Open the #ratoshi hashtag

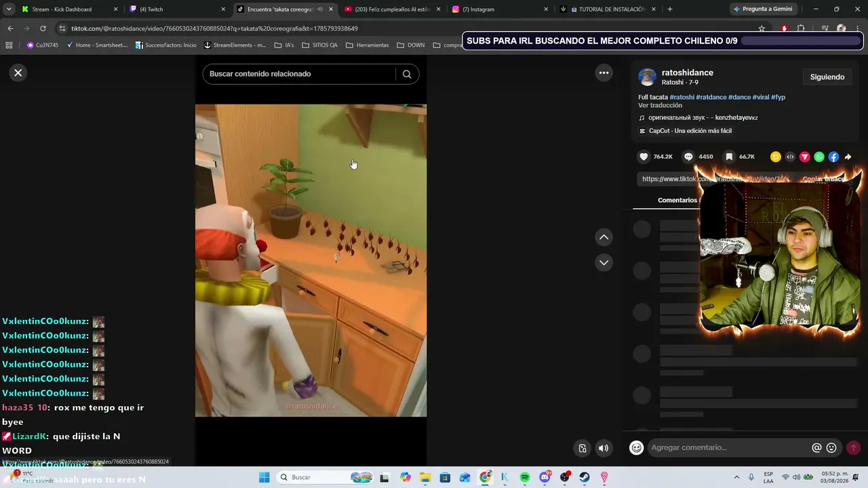coord(682,97)
